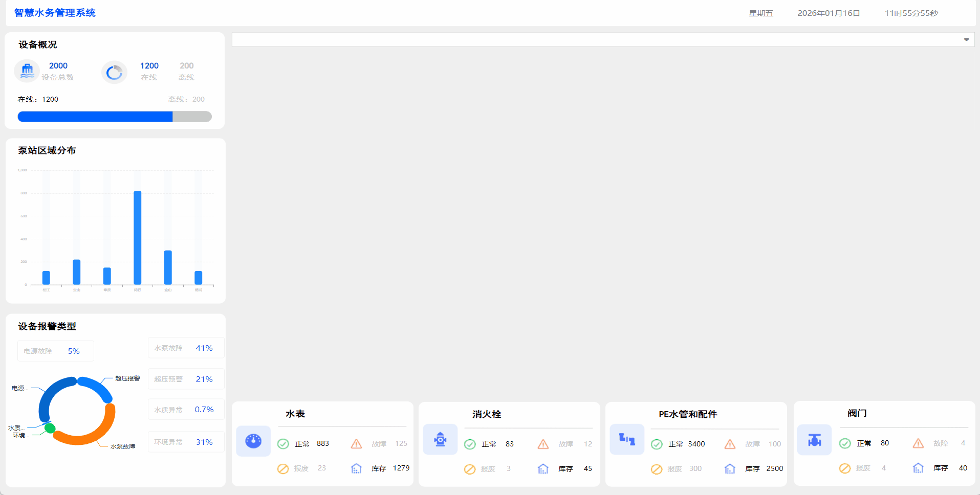980x495 pixels.
Task: Click the tallest bar for 闵行
Action: [x=138, y=237]
